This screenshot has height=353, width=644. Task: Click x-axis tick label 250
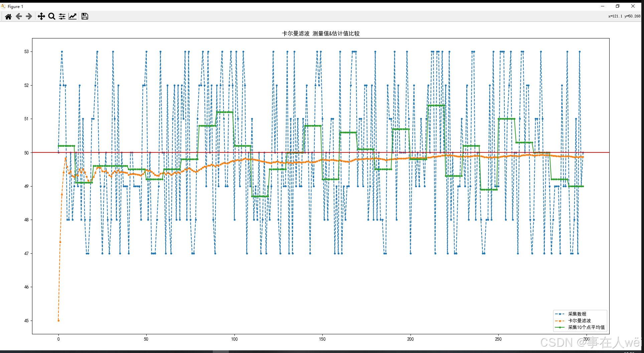[x=498, y=339]
